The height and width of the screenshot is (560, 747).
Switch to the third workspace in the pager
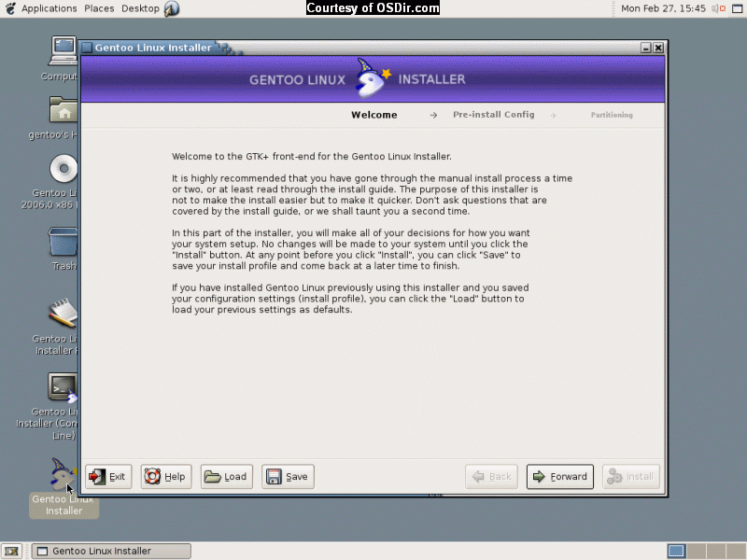(x=716, y=551)
